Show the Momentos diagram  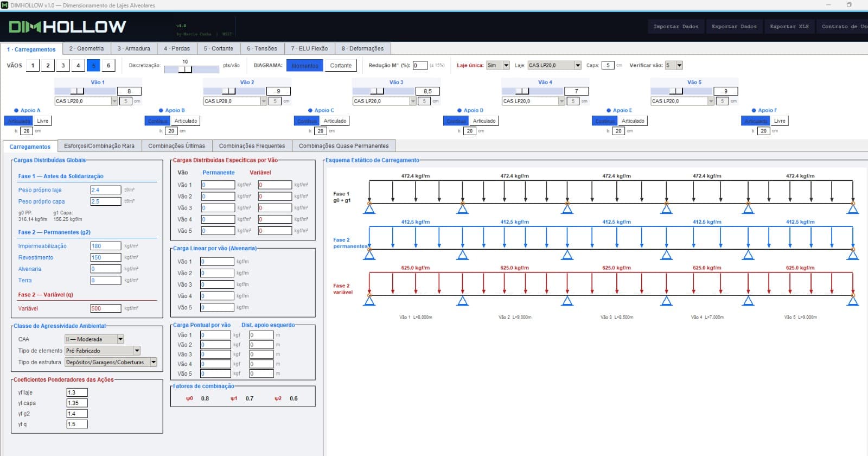click(305, 66)
